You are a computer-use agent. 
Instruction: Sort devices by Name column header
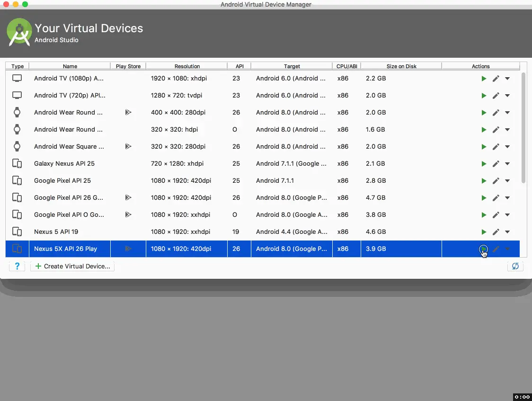[70, 66]
